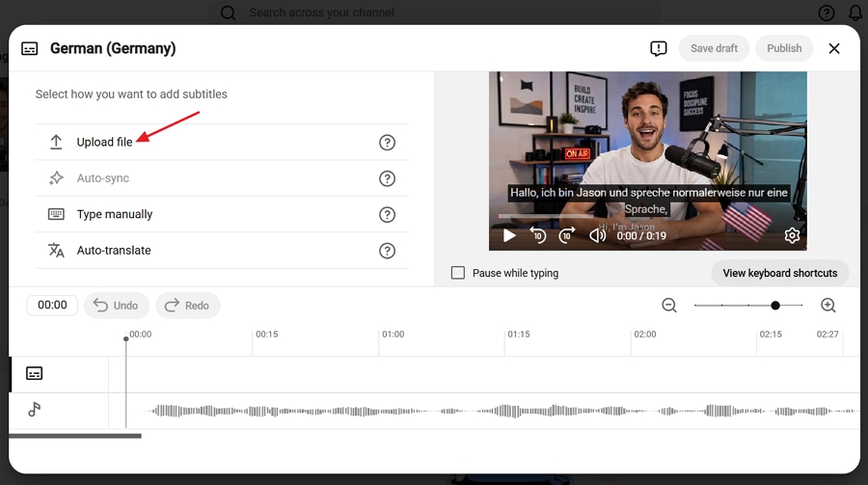Click the 00:15 timeline marker
The height and width of the screenshot is (485, 868).
267,335
